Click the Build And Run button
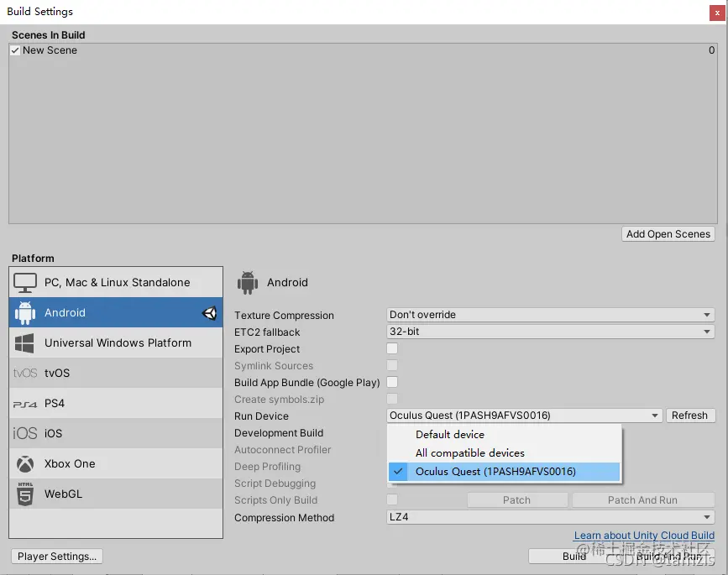Image resolution: width=728 pixels, height=575 pixels. [x=669, y=556]
